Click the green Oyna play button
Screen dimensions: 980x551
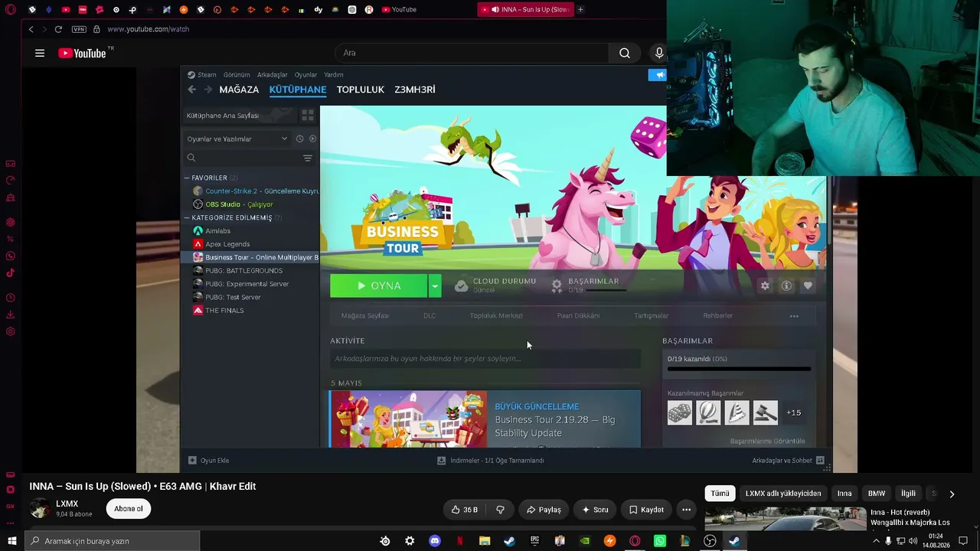(378, 285)
